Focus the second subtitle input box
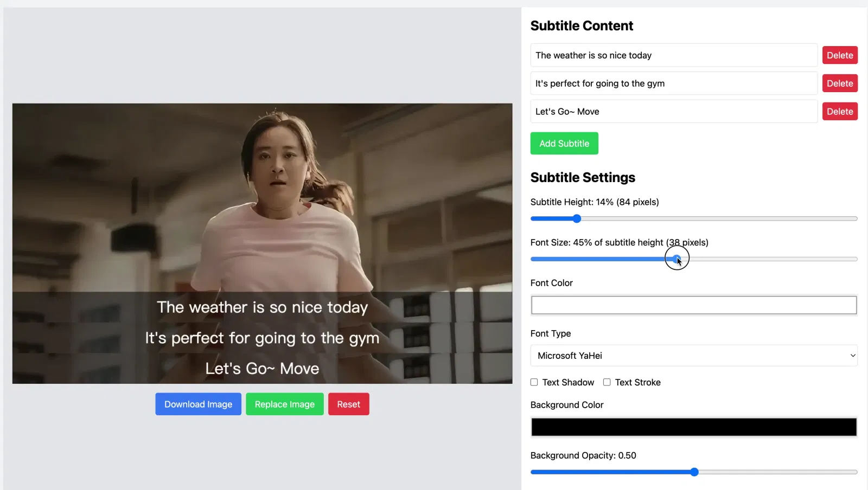 tap(673, 83)
